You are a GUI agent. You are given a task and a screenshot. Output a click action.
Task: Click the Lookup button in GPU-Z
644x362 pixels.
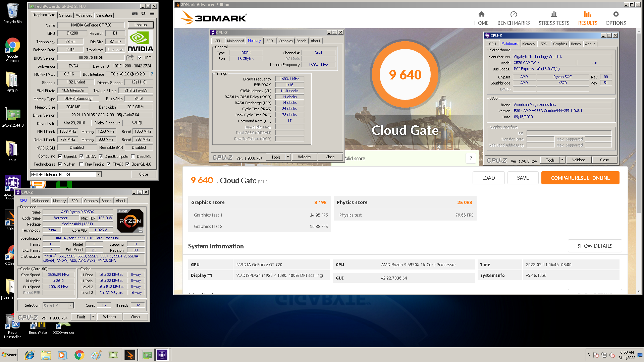pyautogui.click(x=141, y=25)
